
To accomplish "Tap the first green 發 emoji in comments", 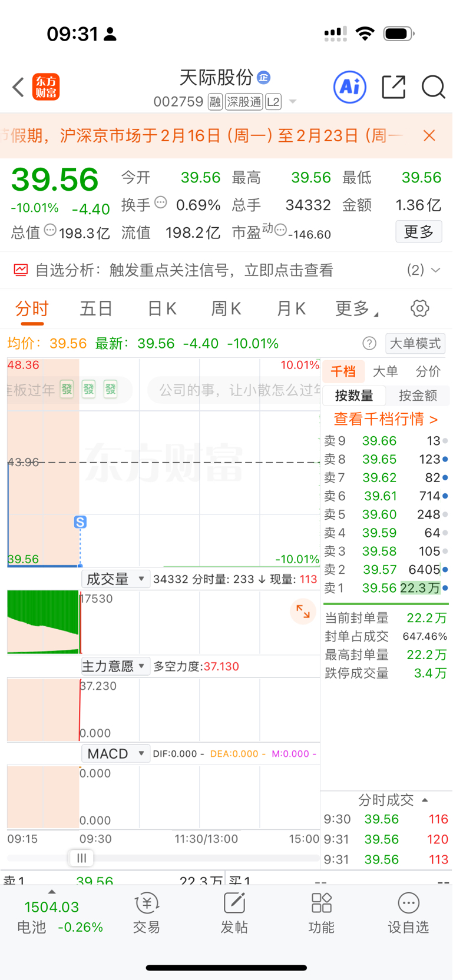I will (x=67, y=389).
